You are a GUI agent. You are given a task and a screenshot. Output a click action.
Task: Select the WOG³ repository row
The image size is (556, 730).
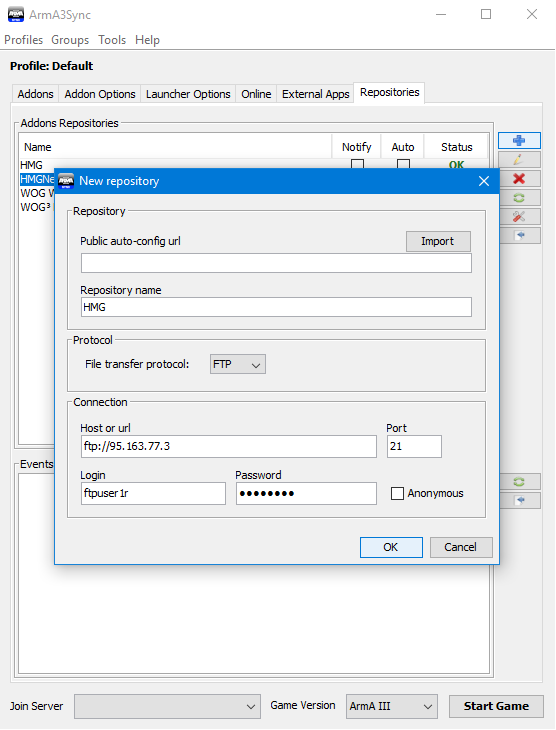(x=37, y=207)
